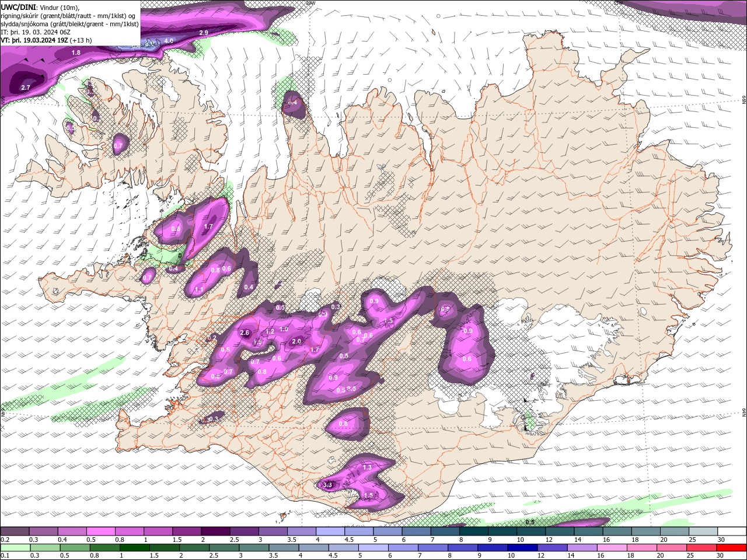Select bright red rain swatch starting at 30
747x560 pixels.
732,548
